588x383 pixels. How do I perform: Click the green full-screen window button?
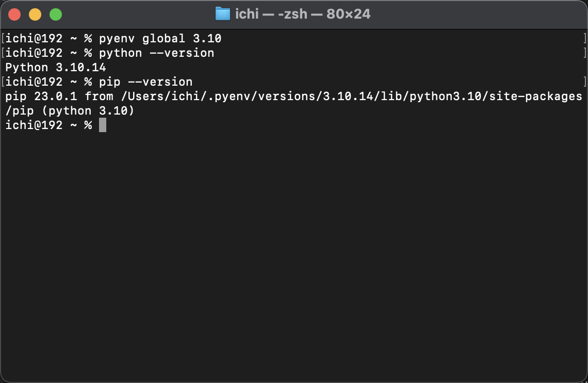tap(56, 14)
